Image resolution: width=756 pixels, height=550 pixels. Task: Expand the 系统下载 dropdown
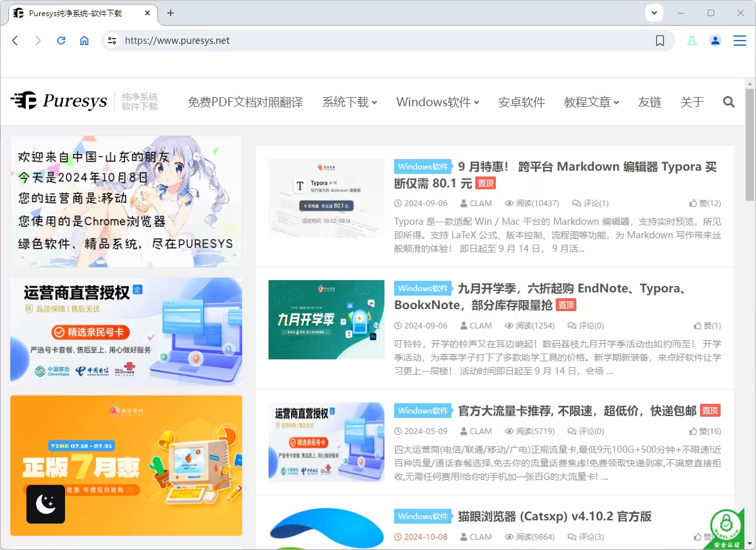[349, 102]
